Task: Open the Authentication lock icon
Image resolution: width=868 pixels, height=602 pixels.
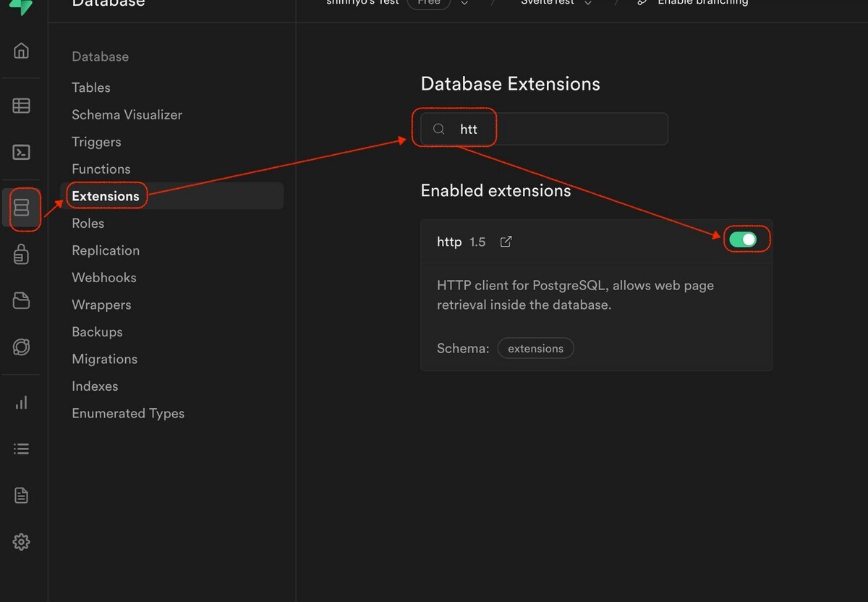Action: (x=22, y=255)
